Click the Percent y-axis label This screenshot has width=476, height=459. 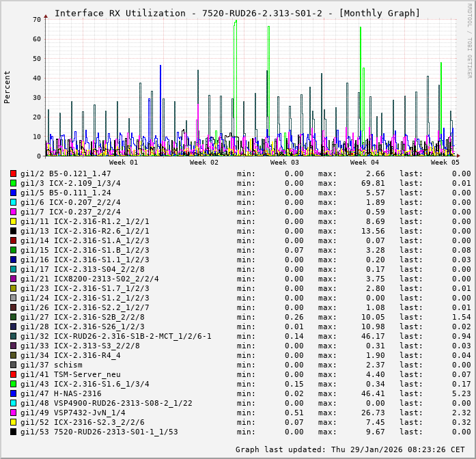pyautogui.click(x=8, y=87)
